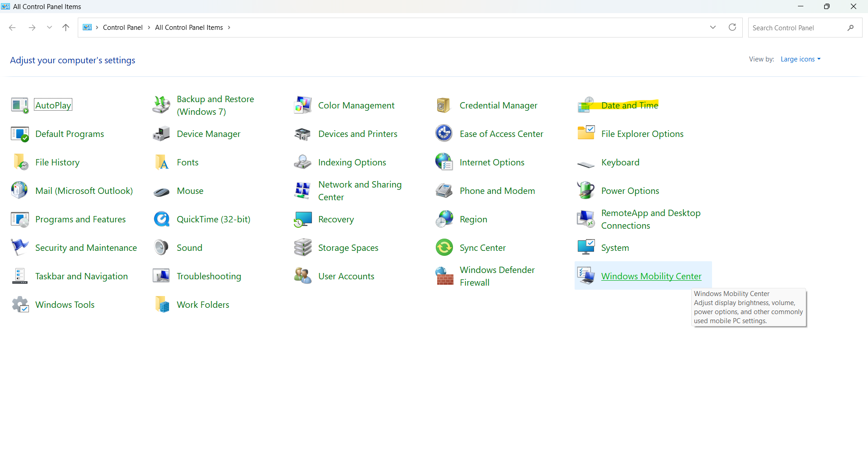Screen dimensions: 868x461
Task: Open Backup and Restore icon
Action: point(161,105)
